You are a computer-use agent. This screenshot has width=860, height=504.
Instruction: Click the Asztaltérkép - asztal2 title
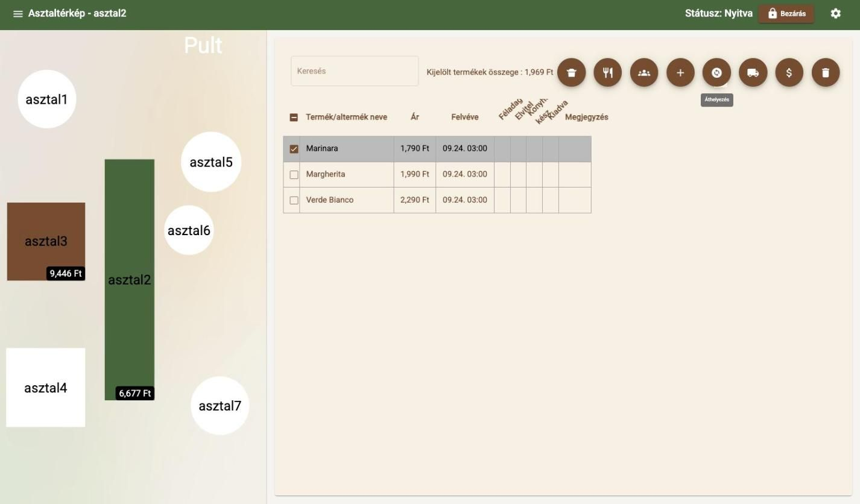77,13
